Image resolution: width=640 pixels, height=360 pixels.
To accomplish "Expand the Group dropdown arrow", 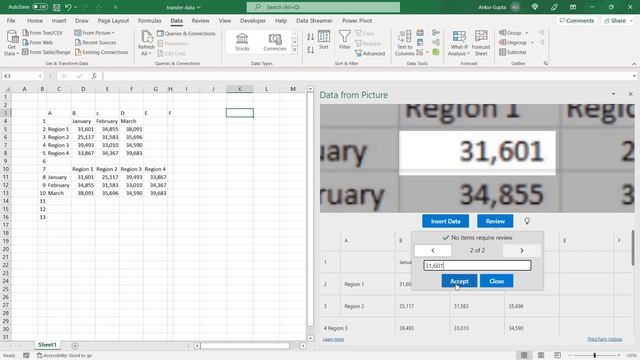I will click(x=527, y=33).
